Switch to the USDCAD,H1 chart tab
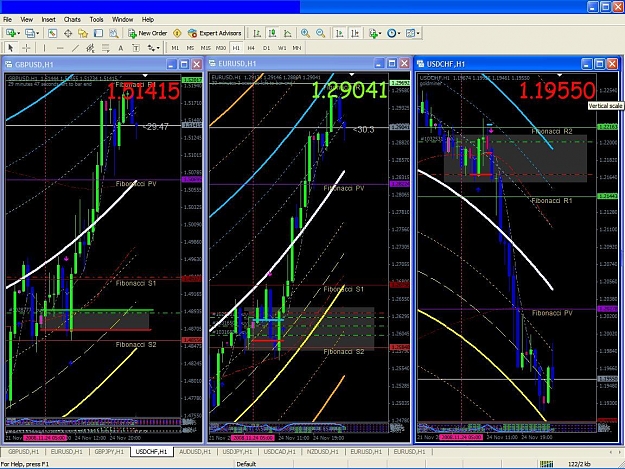The width and height of the screenshot is (625, 469). pyautogui.click(x=279, y=451)
